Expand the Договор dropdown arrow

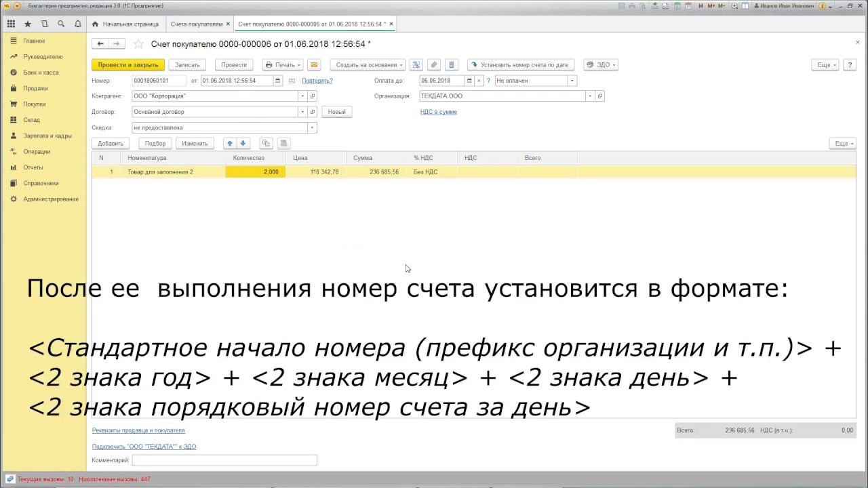pos(302,112)
